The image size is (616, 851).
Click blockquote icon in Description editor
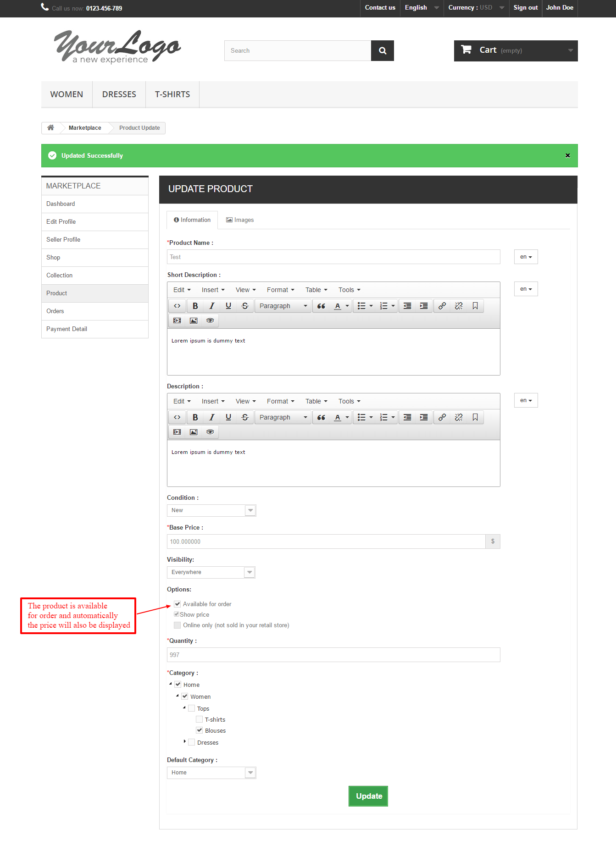321,417
